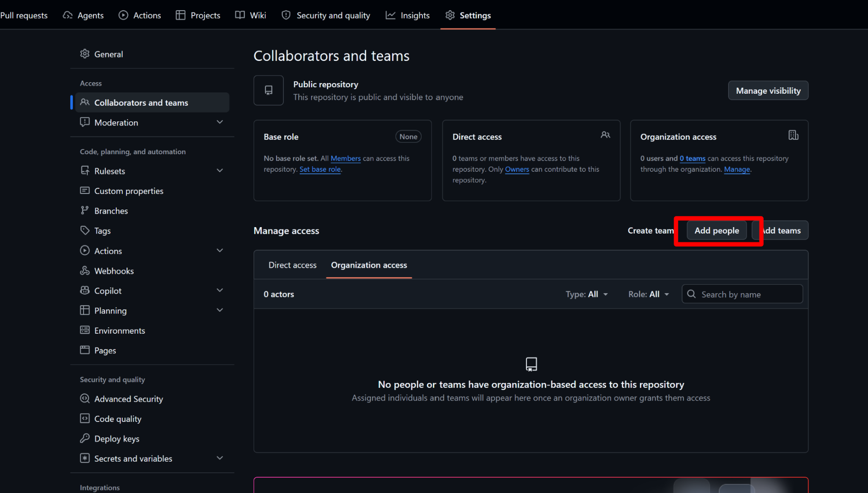Click the Secrets and variables asterisk icon

point(84,458)
